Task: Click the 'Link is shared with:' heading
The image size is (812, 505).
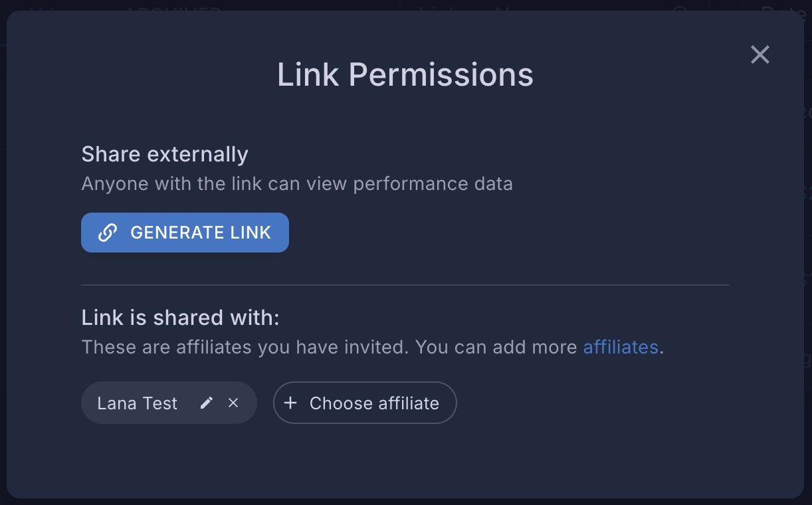Action: coord(180,318)
